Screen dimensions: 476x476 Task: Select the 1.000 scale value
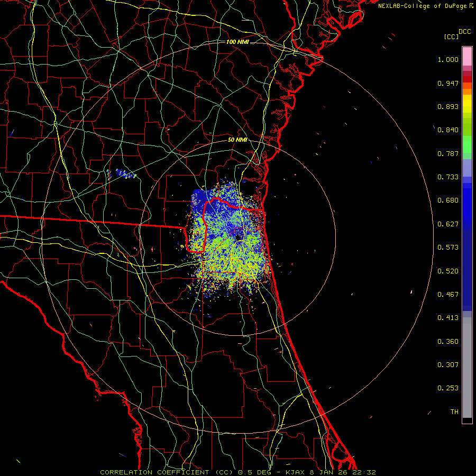click(448, 59)
